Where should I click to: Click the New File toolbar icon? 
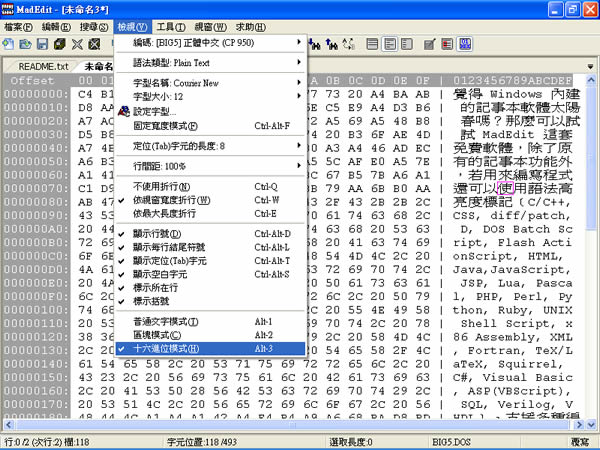(8, 44)
